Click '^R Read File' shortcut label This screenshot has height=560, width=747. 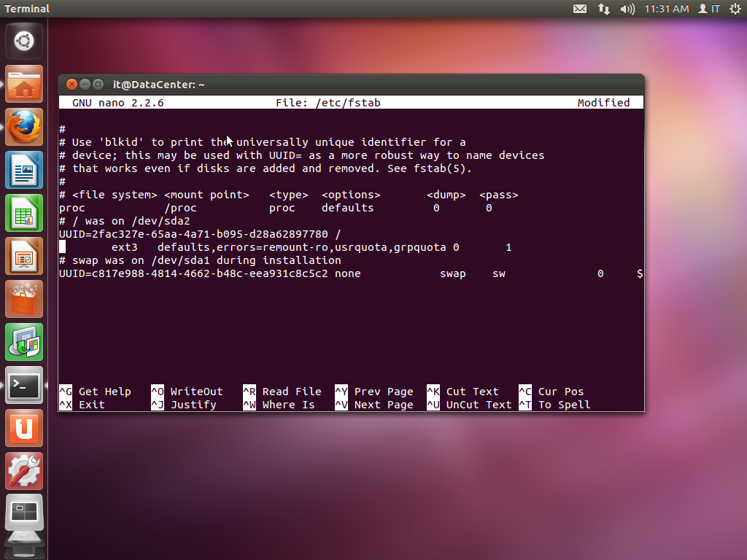coord(282,392)
